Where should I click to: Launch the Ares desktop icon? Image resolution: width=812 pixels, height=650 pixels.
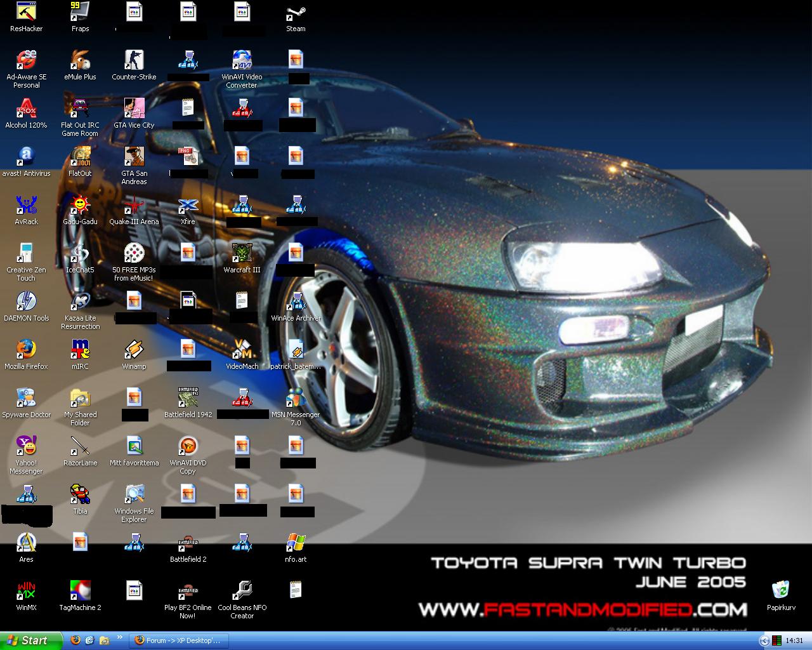(26, 548)
